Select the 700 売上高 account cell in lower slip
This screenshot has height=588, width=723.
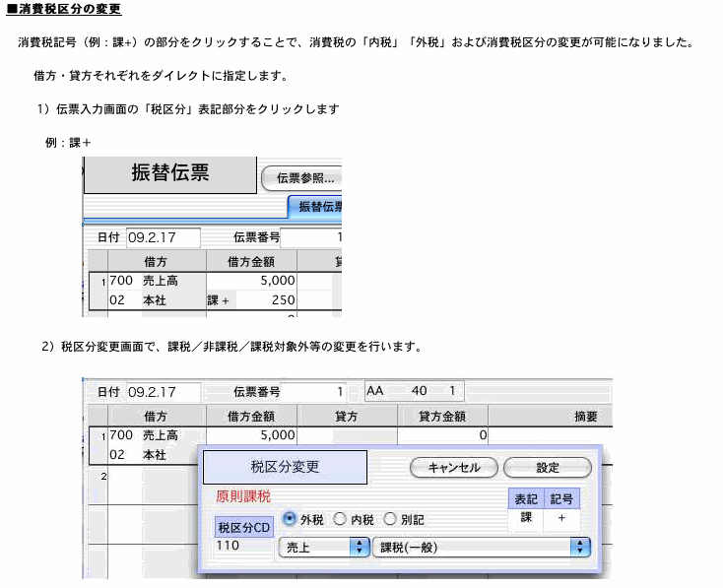pyautogui.click(x=148, y=434)
